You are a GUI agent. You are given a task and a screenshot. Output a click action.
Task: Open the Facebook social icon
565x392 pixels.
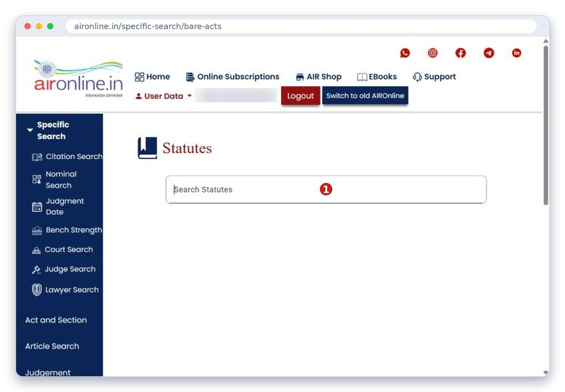coord(461,53)
